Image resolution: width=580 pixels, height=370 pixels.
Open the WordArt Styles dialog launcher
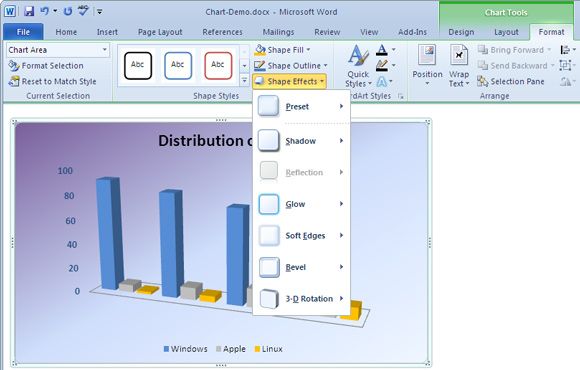click(401, 96)
